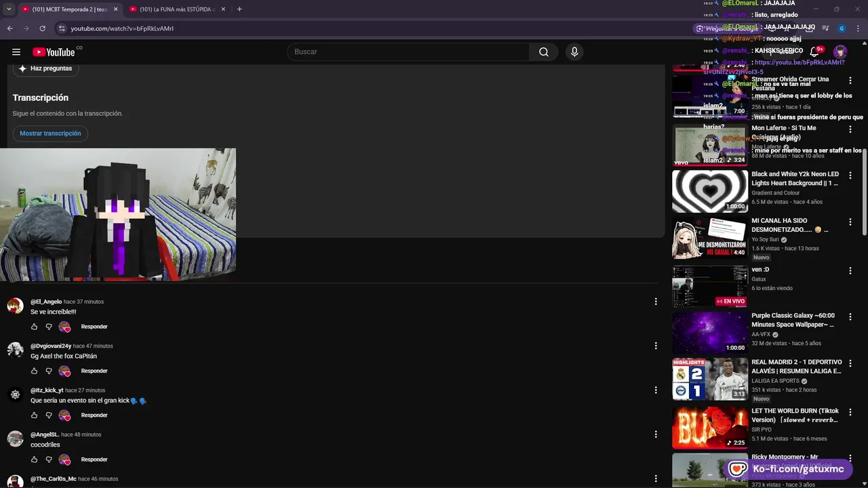868x488 pixels.
Task: Reply to El_Angelo's comment
Action: [94, 327]
